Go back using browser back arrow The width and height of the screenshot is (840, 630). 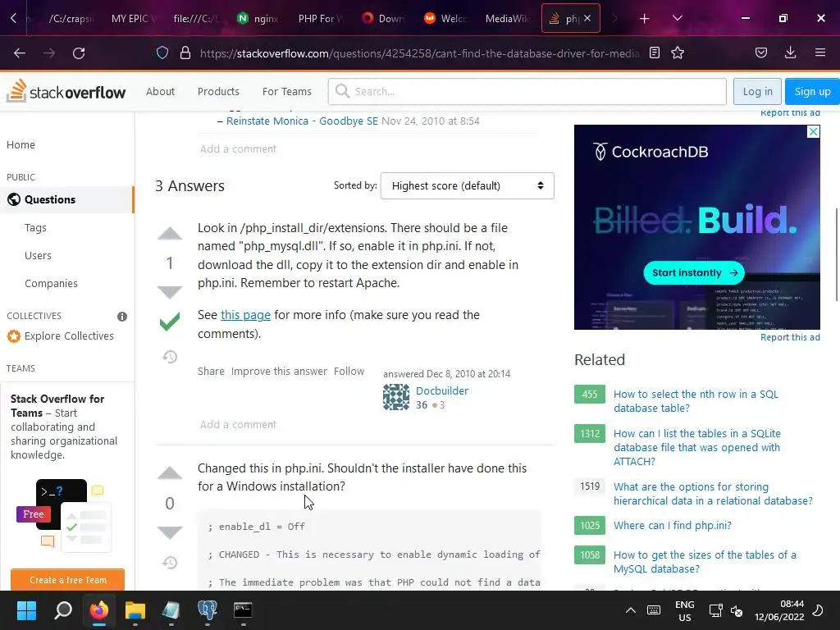20,53
